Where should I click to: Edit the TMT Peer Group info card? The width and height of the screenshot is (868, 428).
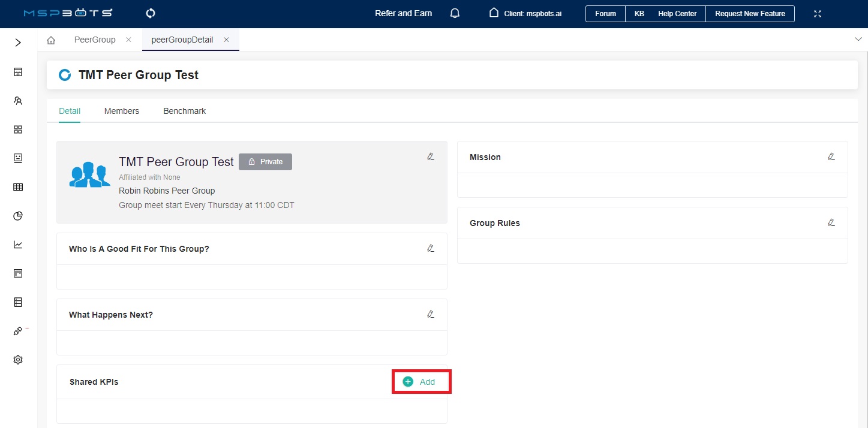(x=430, y=156)
